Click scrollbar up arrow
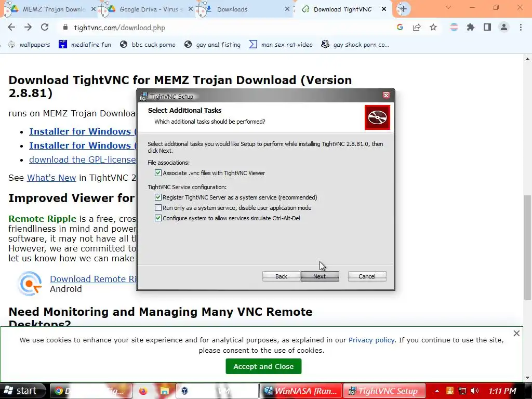The width and height of the screenshot is (532, 399). coord(528,59)
